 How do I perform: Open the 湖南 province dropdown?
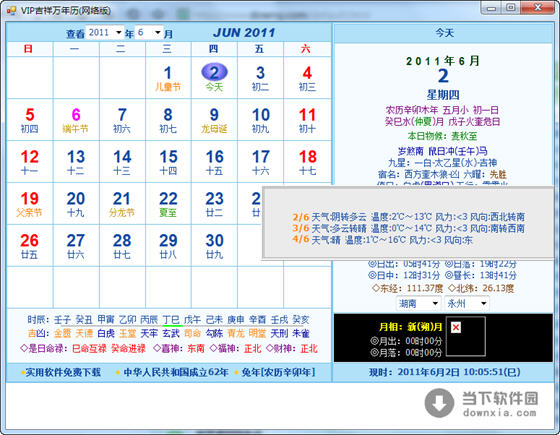pos(419,304)
